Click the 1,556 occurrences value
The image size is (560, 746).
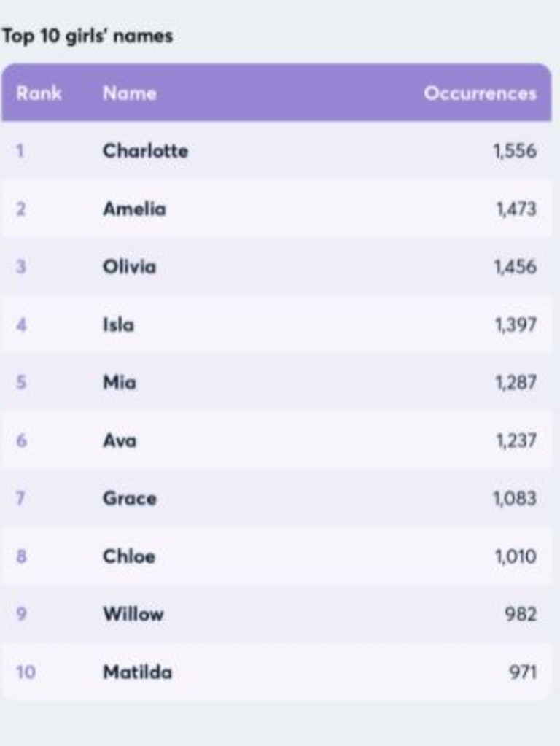[515, 151]
